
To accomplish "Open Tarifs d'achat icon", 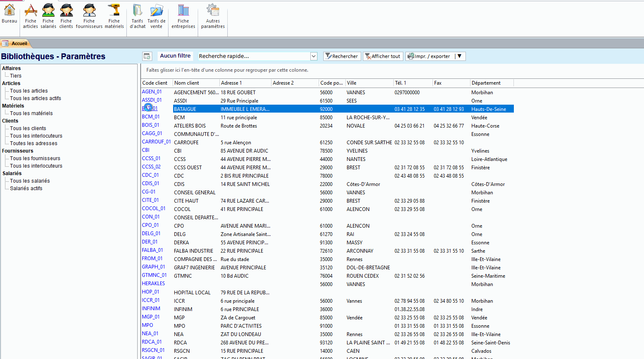I will (137, 16).
